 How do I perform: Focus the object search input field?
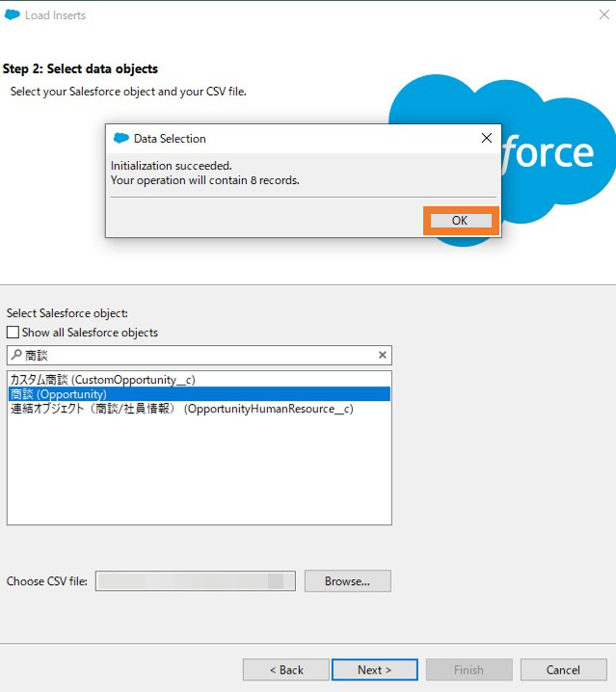coord(200,356)
